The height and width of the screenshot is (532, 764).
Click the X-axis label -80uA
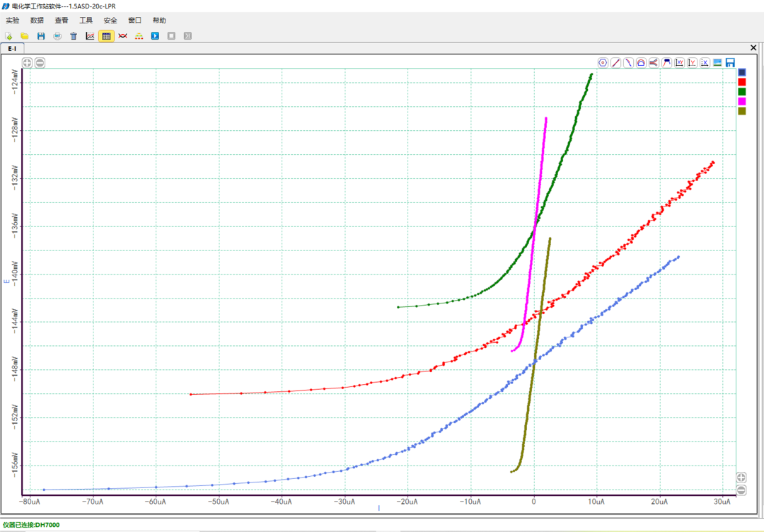tap(30, 502)
